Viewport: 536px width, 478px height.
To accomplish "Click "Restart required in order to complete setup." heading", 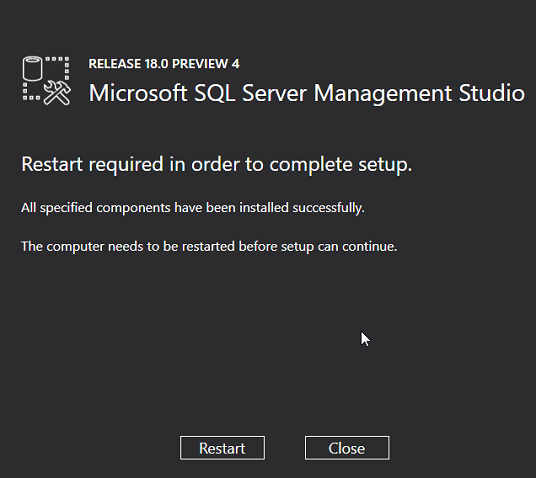I will click(x=217, y=165).
